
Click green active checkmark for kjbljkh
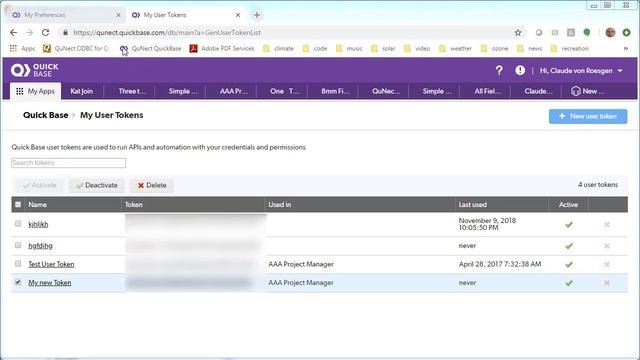[x=569, y=224]
